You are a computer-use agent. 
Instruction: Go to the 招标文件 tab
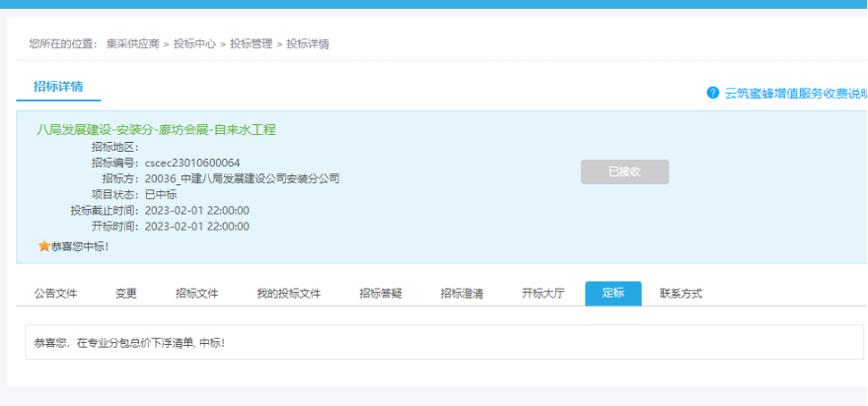coord(196,294)
